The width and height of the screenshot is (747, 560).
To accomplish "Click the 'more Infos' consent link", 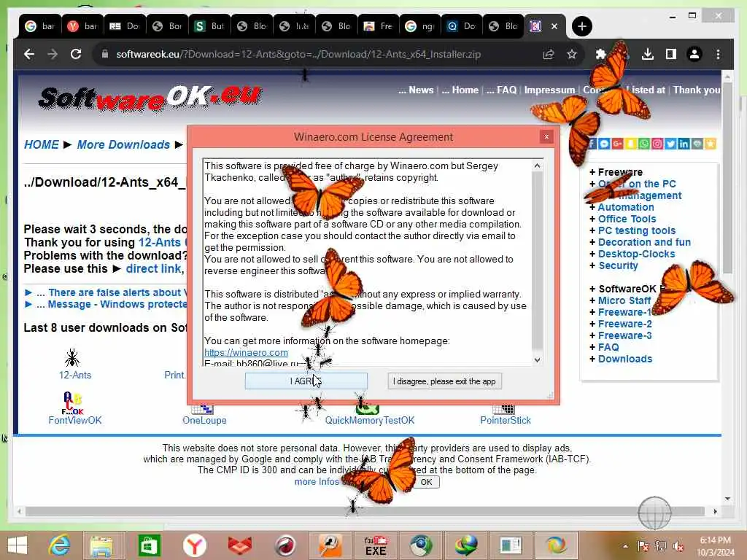I will (317, 481).
